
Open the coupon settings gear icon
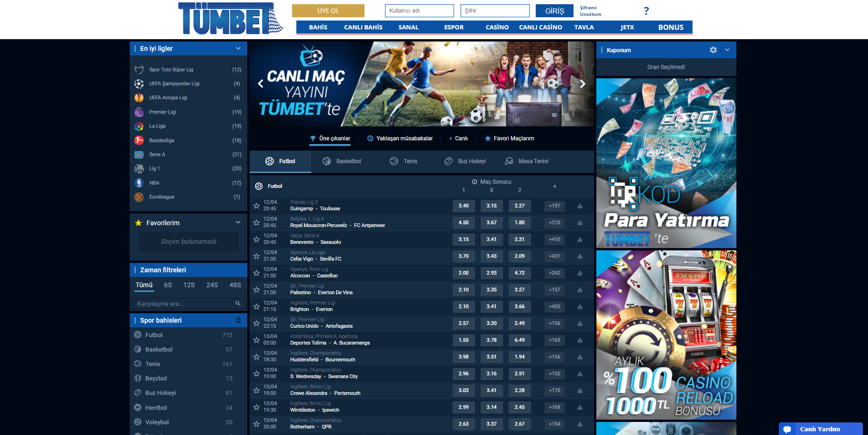coord(713,50)
